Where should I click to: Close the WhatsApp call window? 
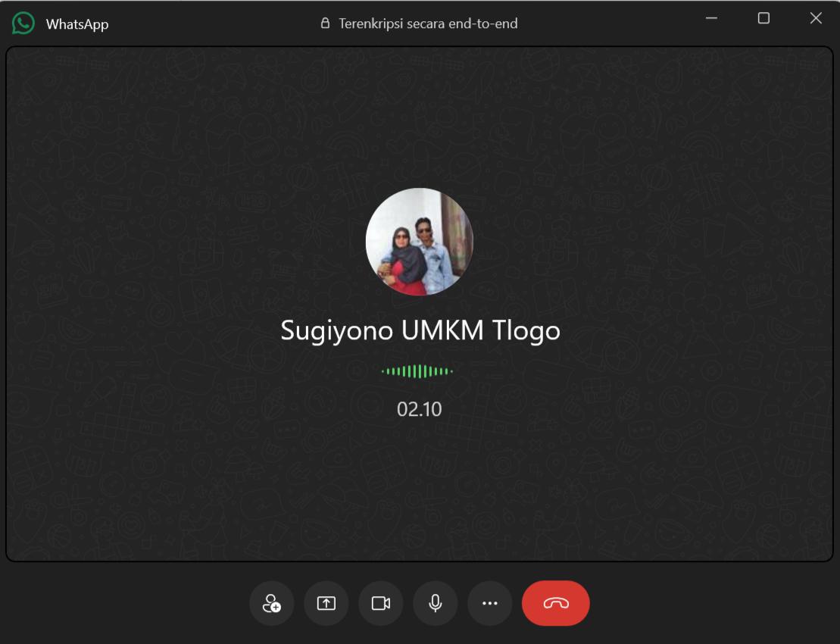coord(816,18)
